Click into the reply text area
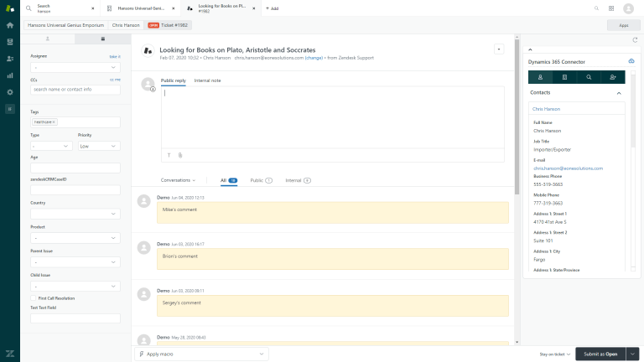 click(333, 117)
